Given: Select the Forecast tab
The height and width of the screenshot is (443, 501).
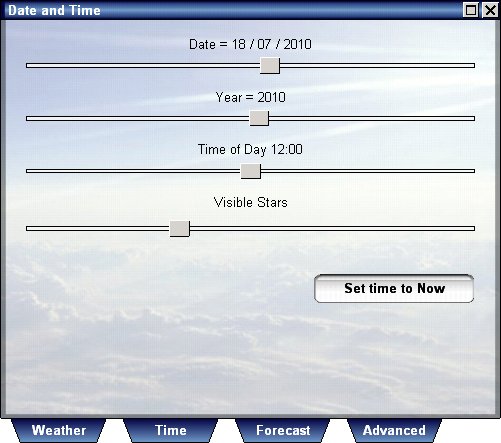Looking at the screenshot, I should (x=283, y=430).
